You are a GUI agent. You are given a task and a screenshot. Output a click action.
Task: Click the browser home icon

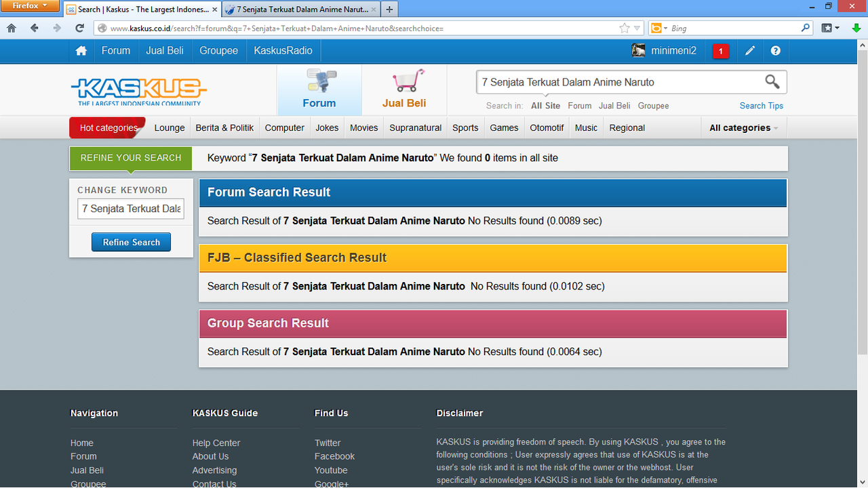[x=12, y=28]
